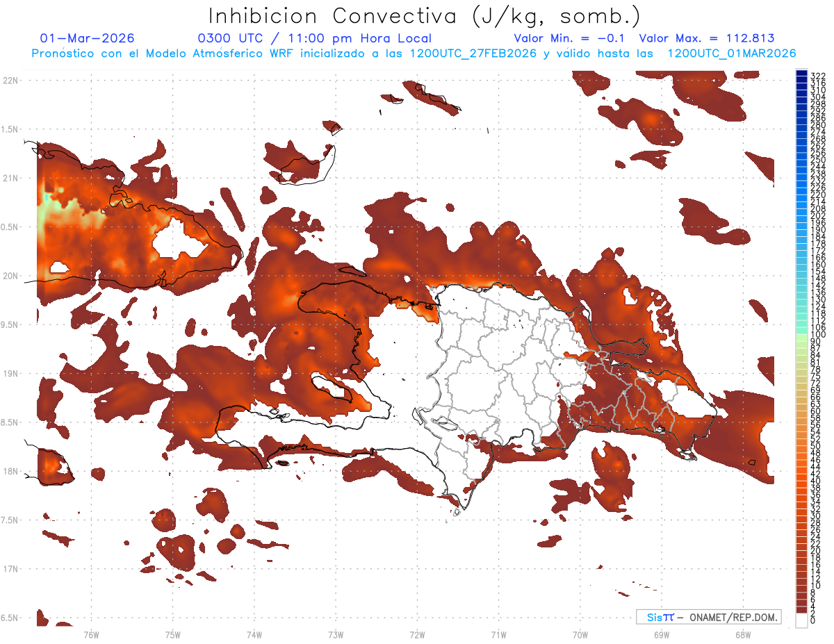Click the '0300 UTC / 11:00 pm Hora Local' time
The height and width of the screenshot is (644, 834).
point(315,39)
